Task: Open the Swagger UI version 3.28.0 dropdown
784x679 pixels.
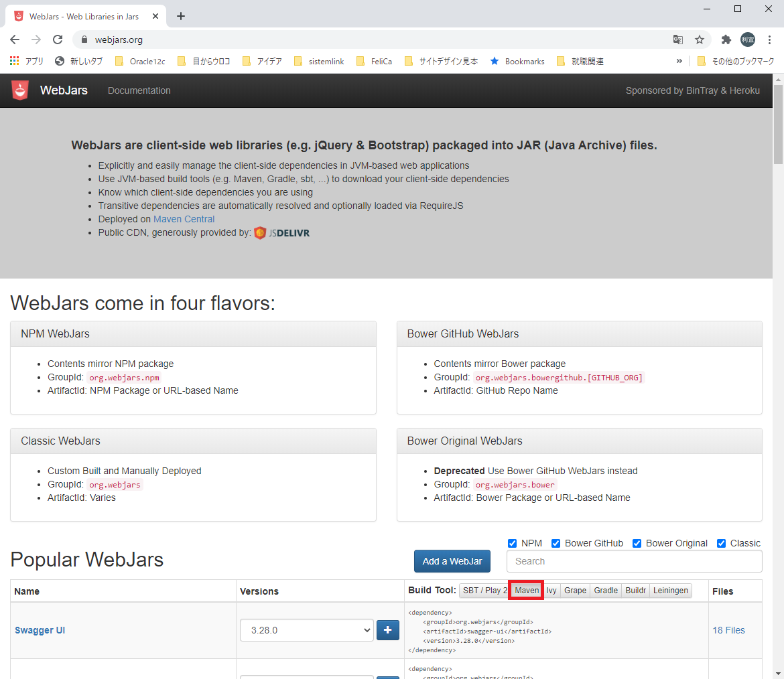Action: (x=306, y=630)
